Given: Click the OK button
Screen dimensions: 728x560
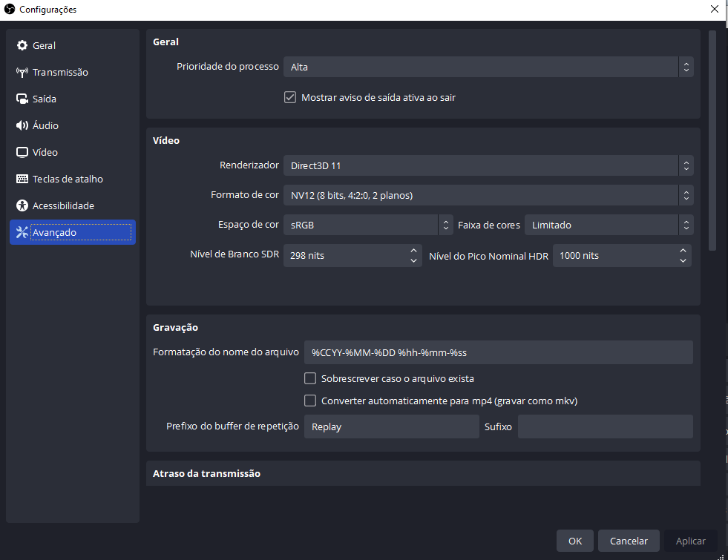Looking at the screenshot, I should pos(575,541).
